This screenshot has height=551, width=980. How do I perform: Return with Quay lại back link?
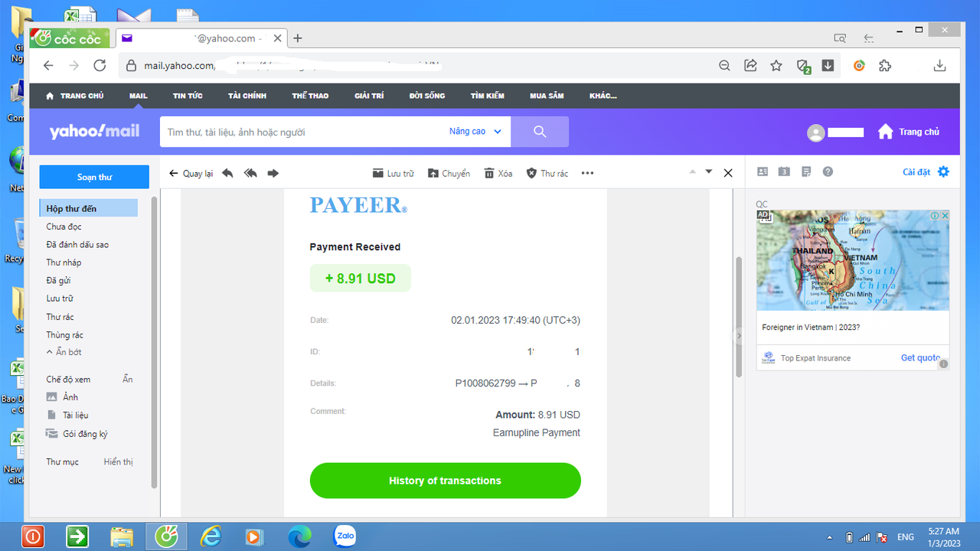(191, 174)
